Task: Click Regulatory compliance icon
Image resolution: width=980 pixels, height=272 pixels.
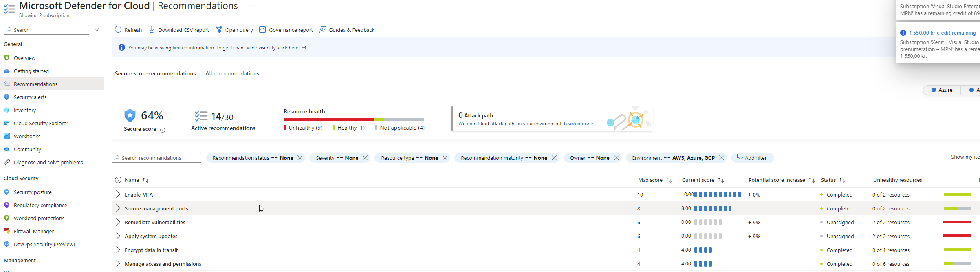Action: pos(7,205)
